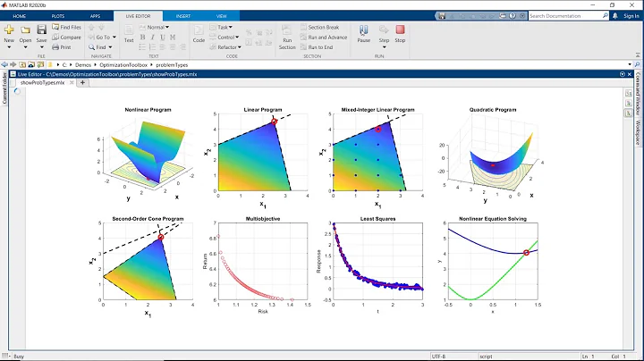Open the Normal text style dropdown
This screenshot has width=644, height=361.
pos(155,27)
